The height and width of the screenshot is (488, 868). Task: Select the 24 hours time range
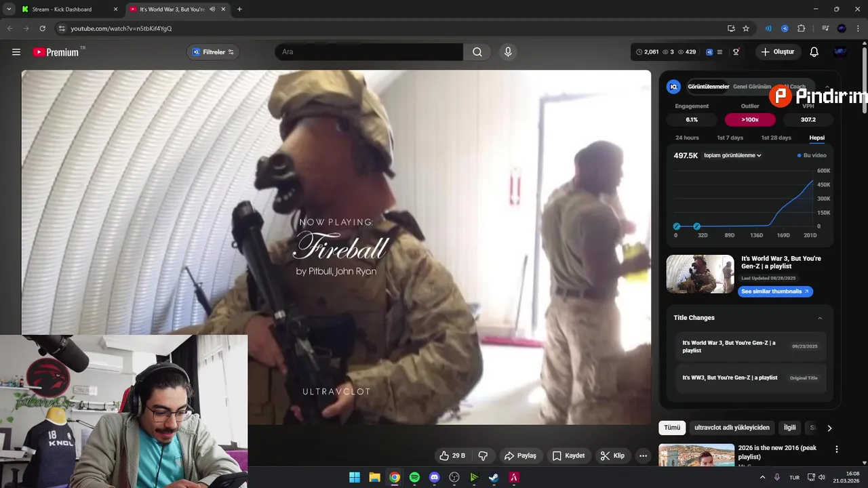pyautogui.click(x=687, y=138)
